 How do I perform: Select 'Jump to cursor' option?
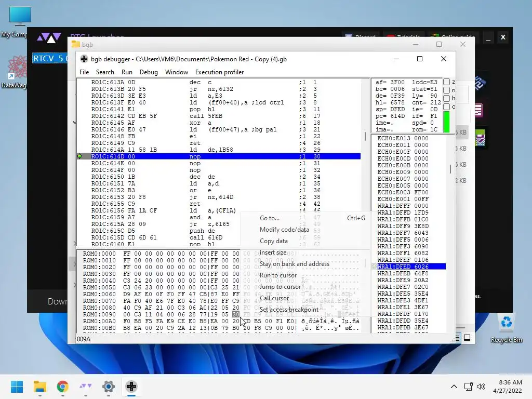(x=280, y=287)
